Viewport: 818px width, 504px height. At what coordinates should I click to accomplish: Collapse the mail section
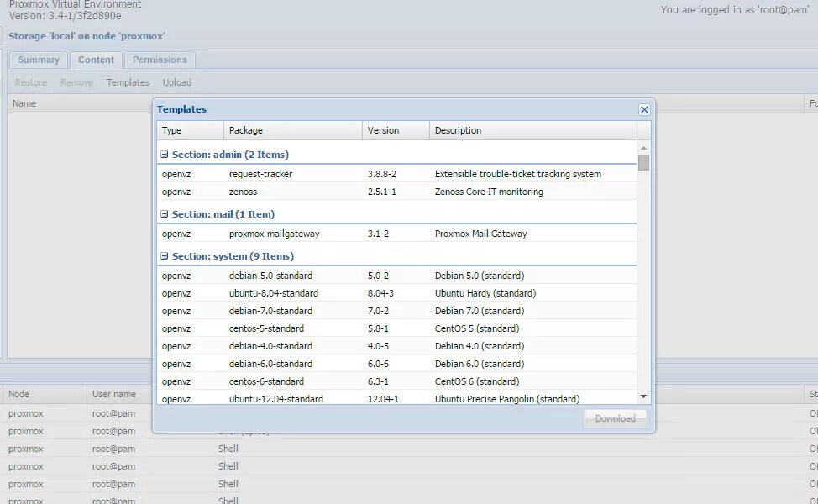(165, 214)
